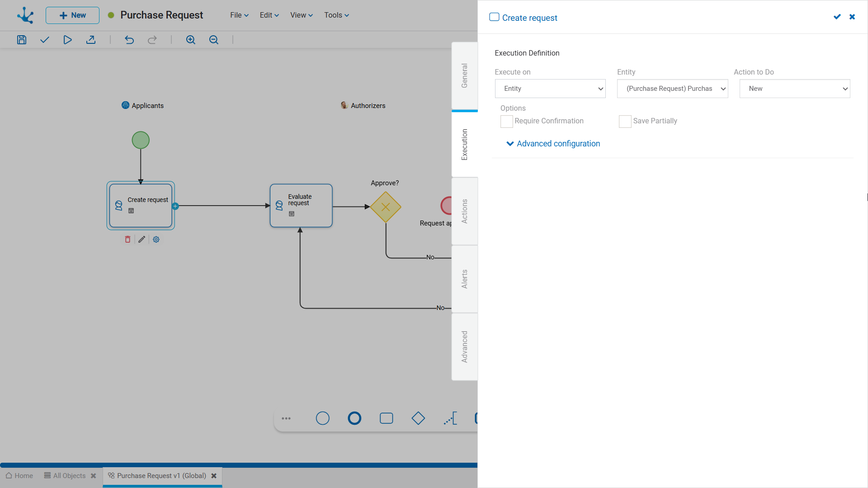Open settings gear for Create request
868x488 pixels.
tap(156, 239)
